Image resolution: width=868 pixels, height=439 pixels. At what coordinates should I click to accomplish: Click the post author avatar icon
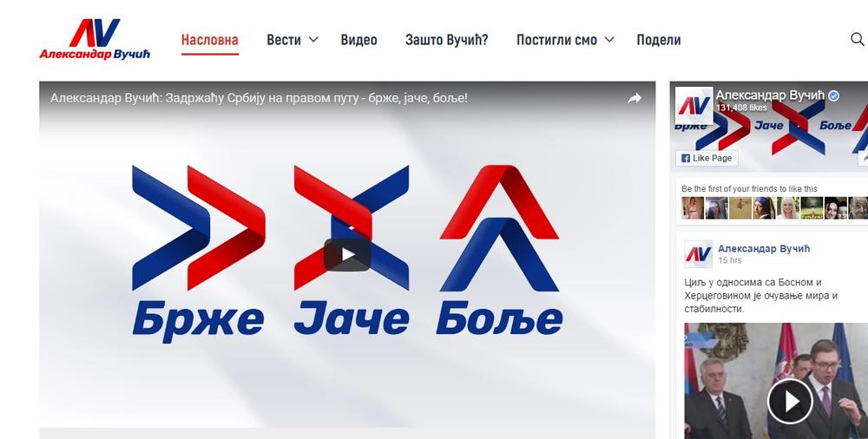tap(699, 254)
